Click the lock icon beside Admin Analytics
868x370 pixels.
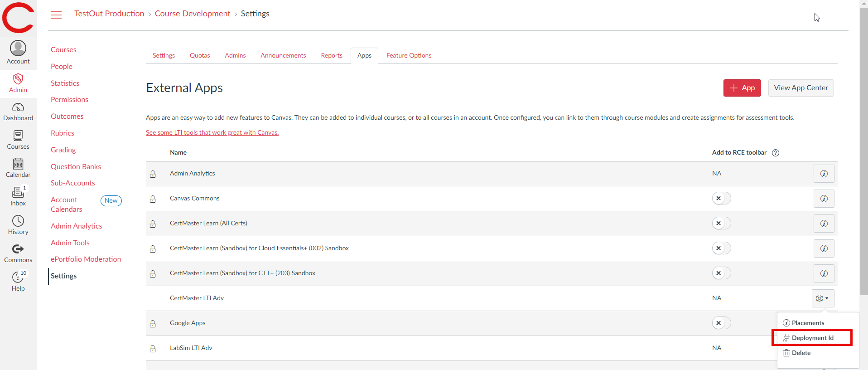[x=153, y=174]
